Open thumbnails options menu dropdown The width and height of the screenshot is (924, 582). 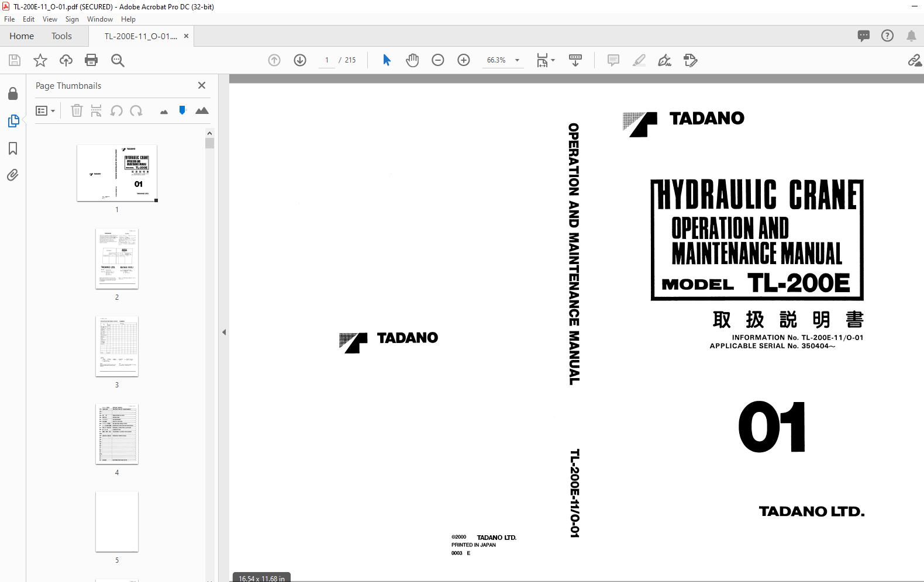[46, 110]
